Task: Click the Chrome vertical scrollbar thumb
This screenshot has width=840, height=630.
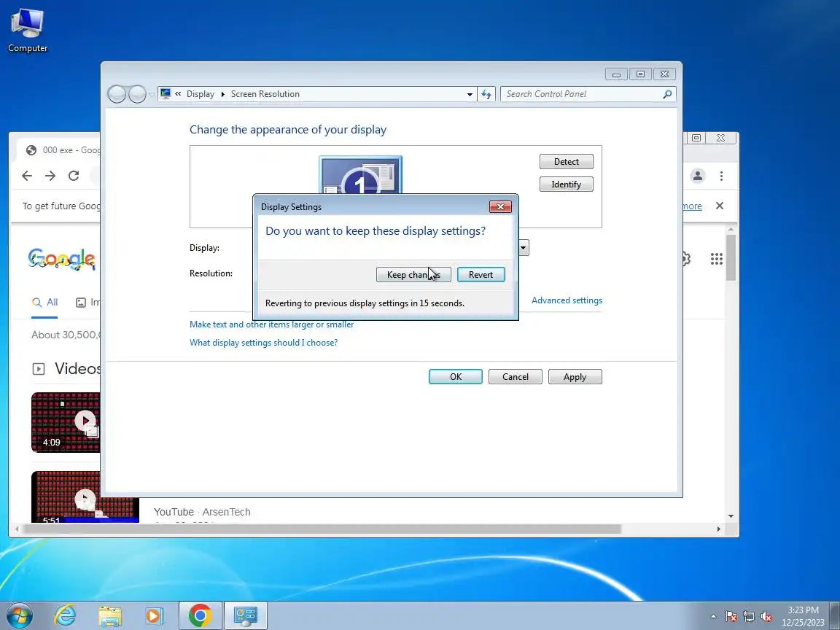Action: pyautogui.click(x=731, y=257)
